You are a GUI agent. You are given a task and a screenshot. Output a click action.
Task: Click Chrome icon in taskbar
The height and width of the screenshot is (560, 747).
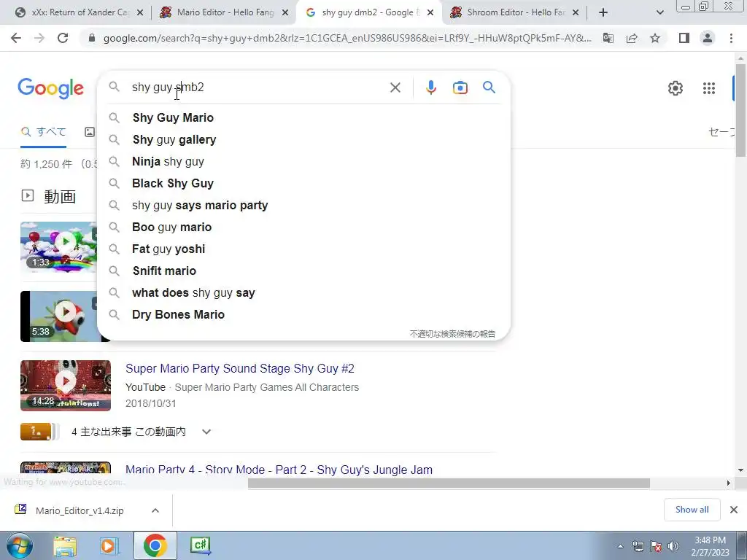[155, 545]
